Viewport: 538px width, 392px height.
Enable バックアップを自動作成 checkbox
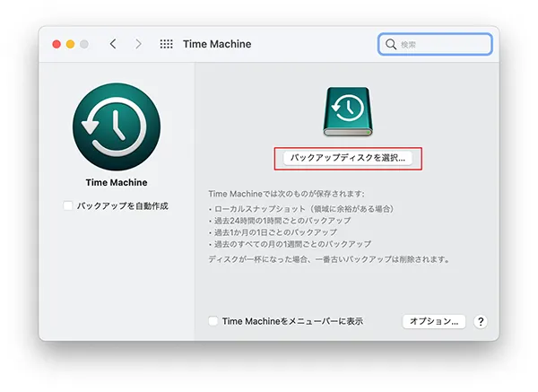(x=68, y=205)
